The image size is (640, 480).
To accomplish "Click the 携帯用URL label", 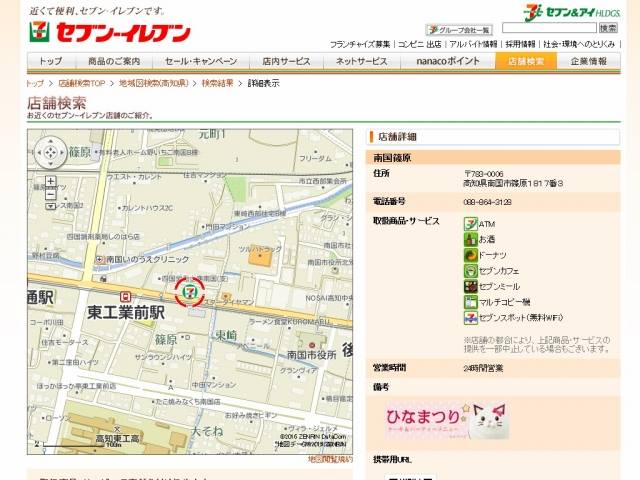I will pos(392,460).
